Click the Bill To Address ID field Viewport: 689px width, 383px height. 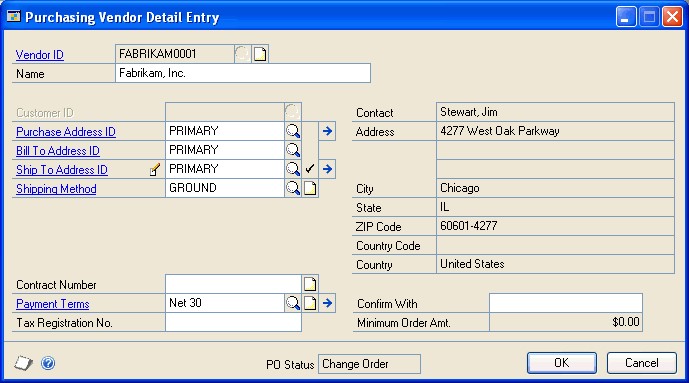click(x=225, y=150)
